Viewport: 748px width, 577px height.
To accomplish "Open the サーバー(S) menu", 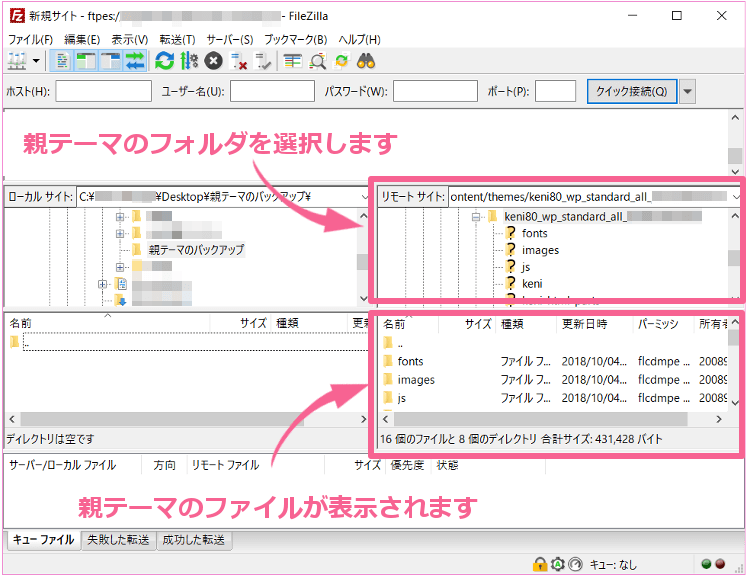I will 229,40.
